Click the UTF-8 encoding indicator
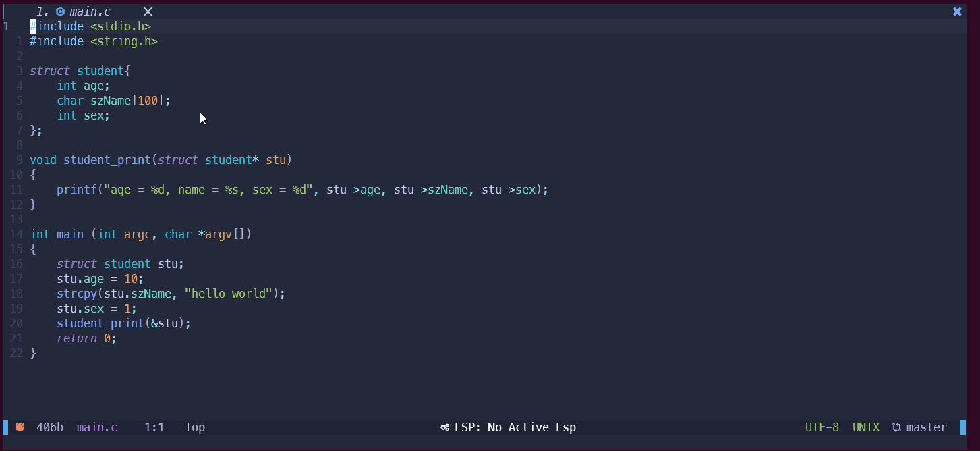Screen dimensions: 980x451 pos(822,427)
